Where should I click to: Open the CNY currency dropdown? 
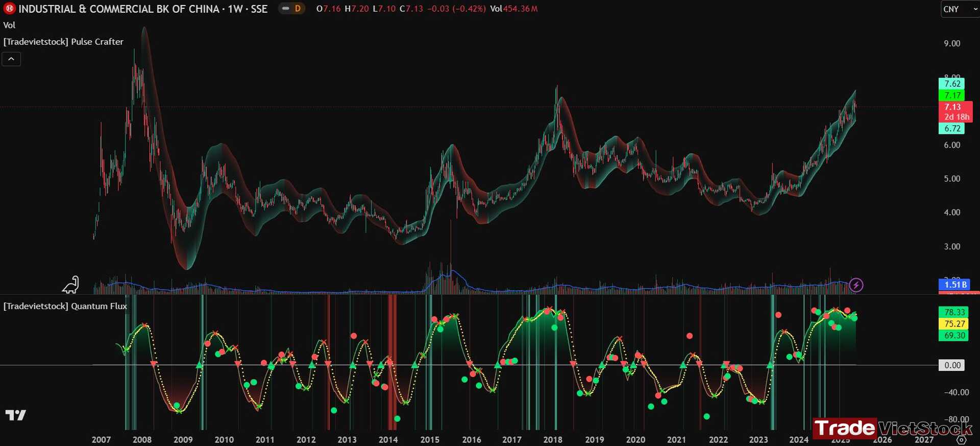960,9
